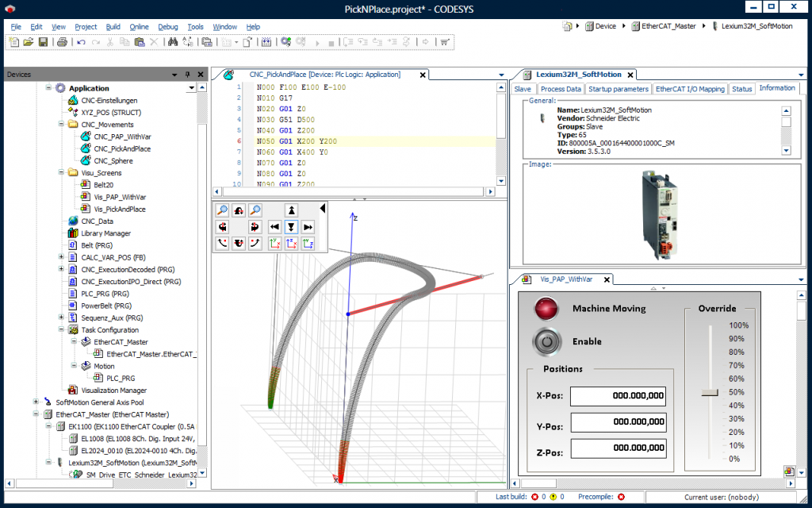The height and width of the screenshot is (508, 812).
Task: Open the CNC_Sphere object in device tree
Action: click(x=113, y=161)
